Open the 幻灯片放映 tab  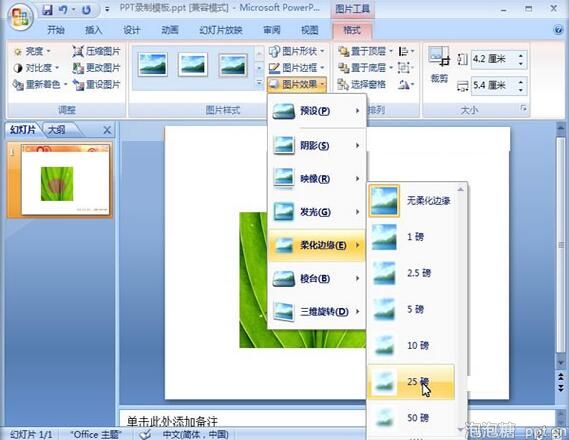click(221, 30)
